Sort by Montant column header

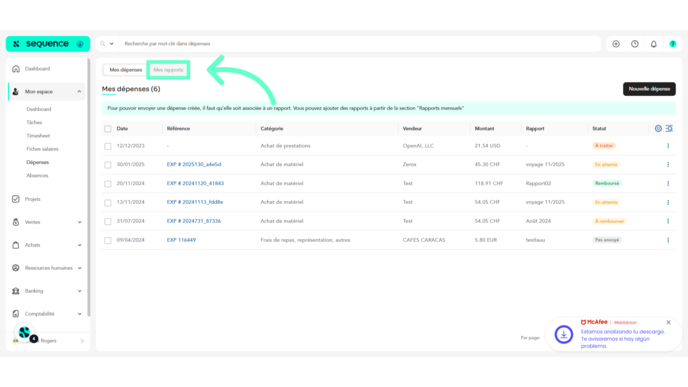coord(484,129)
